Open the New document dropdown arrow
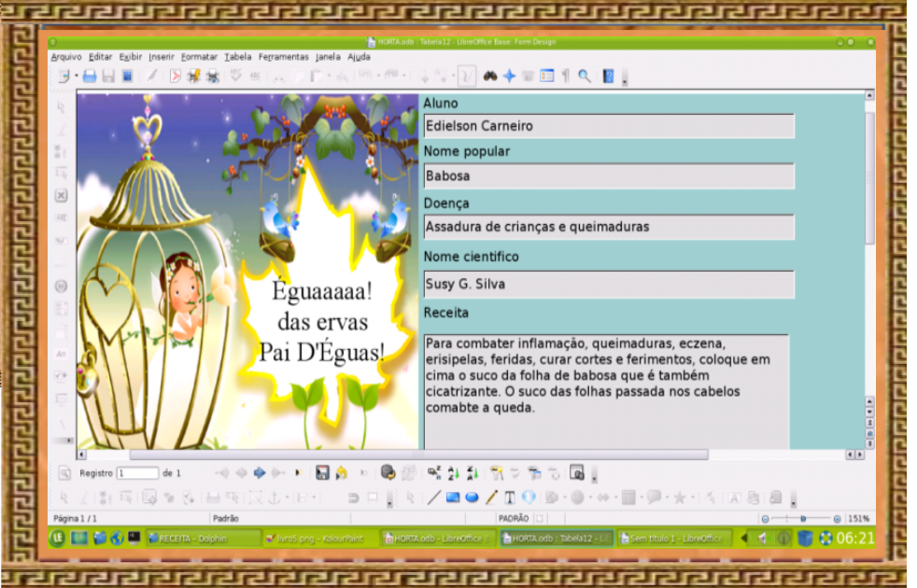917x588 pixels. 76,76
